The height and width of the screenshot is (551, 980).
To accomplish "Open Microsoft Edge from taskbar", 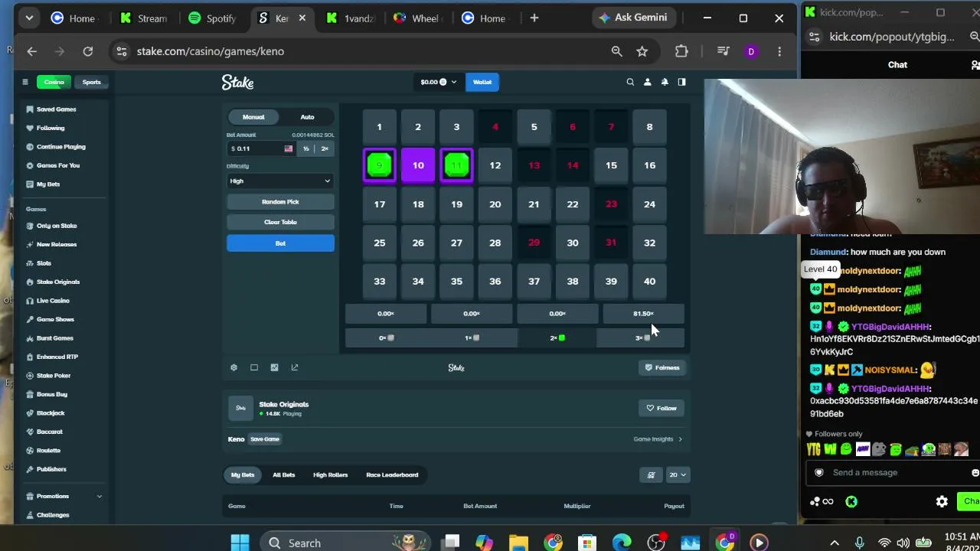I will (622, 543).
